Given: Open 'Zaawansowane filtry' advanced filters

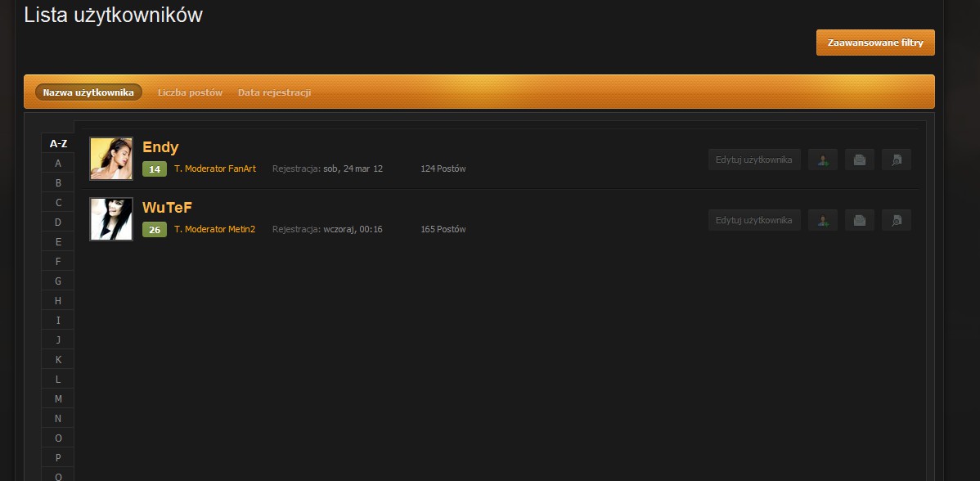Looking at the screenshot, I should tap(875, 43).
